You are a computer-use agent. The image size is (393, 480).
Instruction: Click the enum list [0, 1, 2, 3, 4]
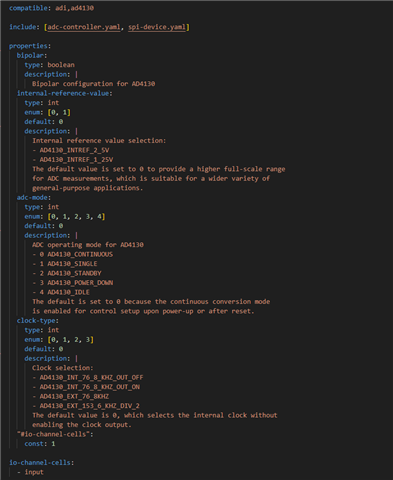pos(77,217)
